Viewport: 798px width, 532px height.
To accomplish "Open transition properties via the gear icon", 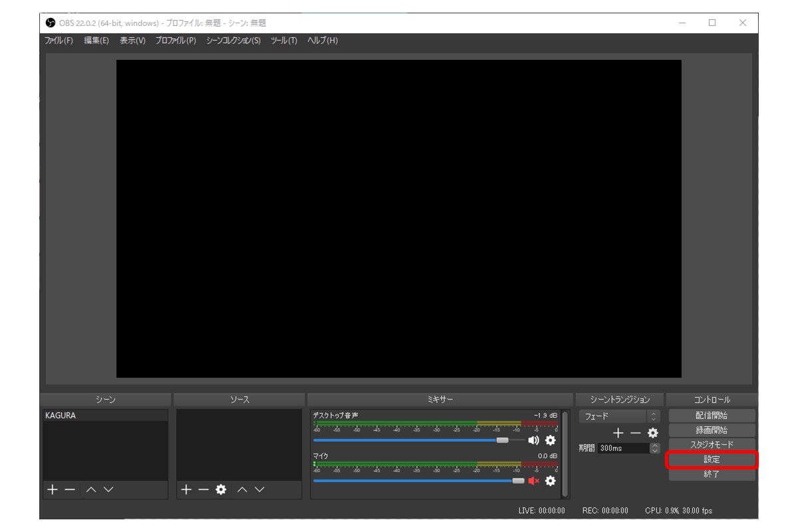I will click(x=652, y=433).
